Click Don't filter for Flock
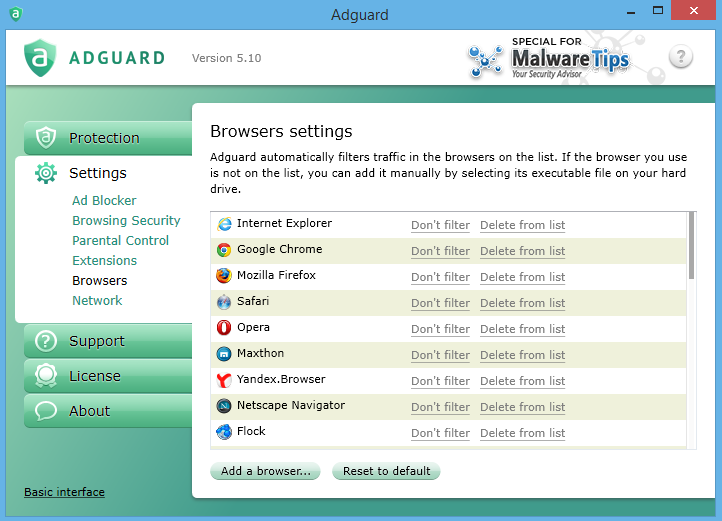The height and width of the screenshot is (521, 722). [x=440, y=433]
